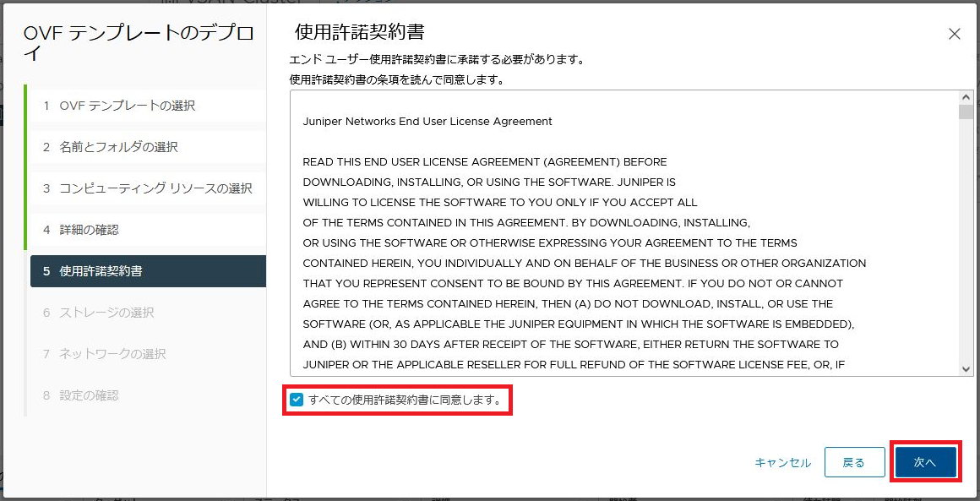Open step 3 コンピューティング リソースの選択
980x501 pixels.
155,188
